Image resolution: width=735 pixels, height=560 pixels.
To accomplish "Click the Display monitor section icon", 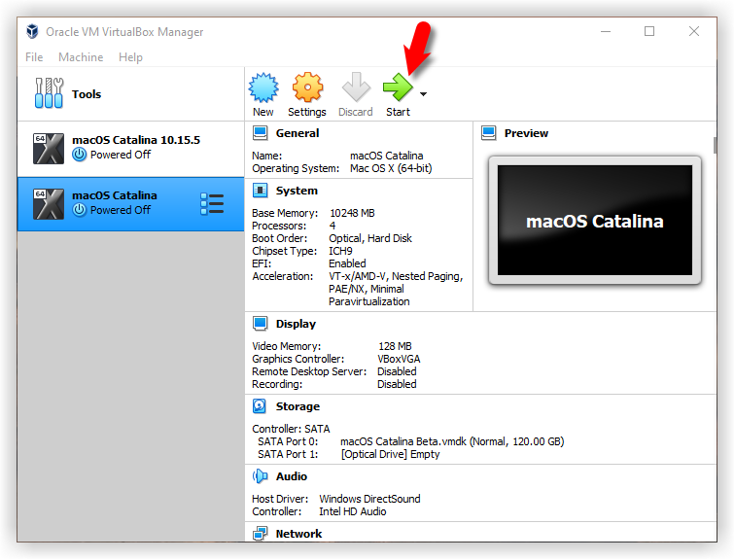I will [x=261, y=324].
